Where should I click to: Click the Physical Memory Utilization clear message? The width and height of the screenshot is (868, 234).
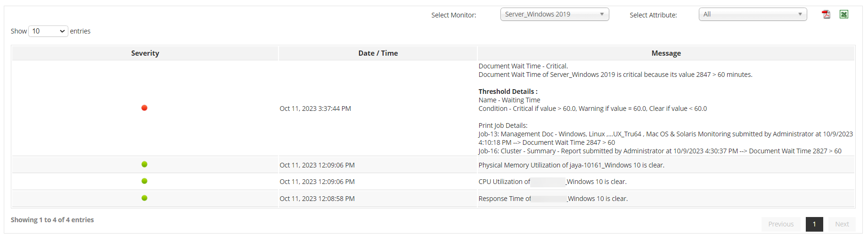[571, 165]
